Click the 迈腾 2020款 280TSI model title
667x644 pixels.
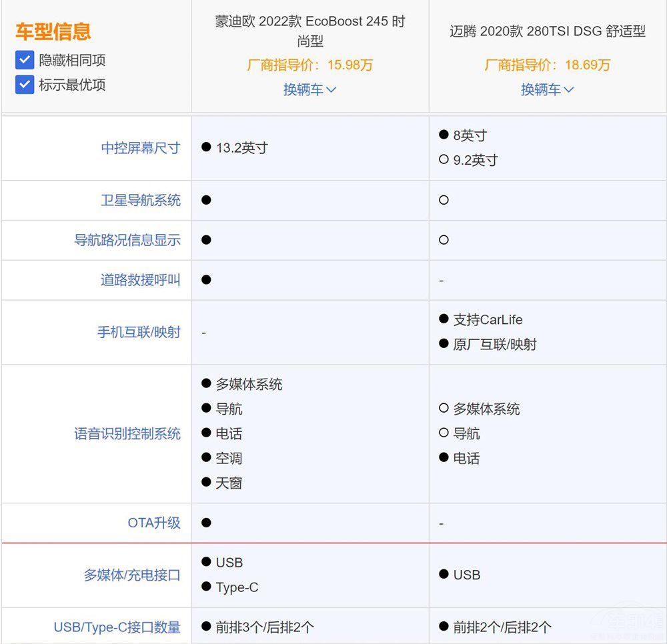click(547, 31)
